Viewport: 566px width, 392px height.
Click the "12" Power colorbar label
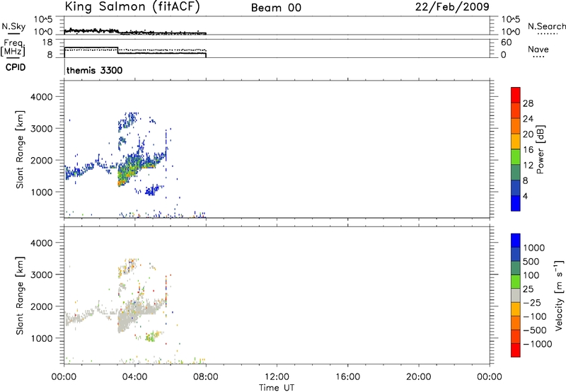[x=528, y=166]
